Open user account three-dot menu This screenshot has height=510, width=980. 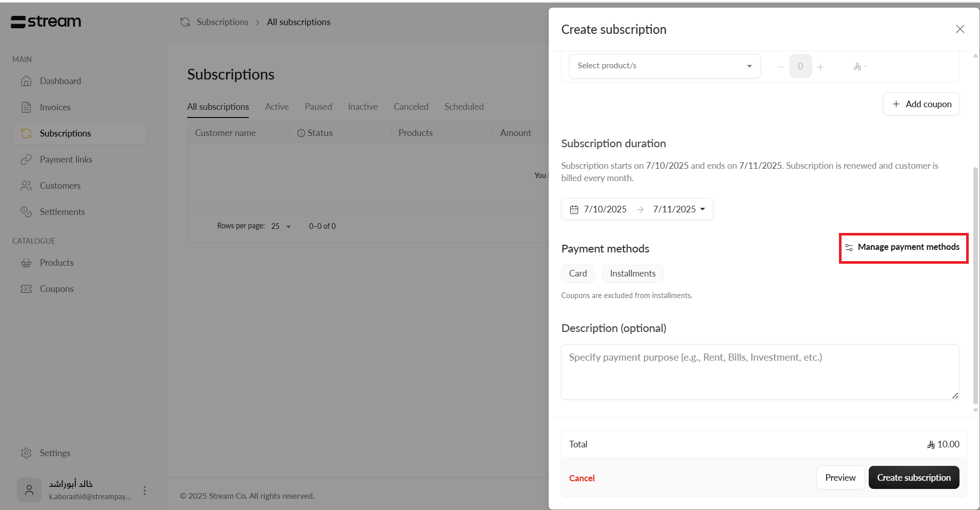145,491
